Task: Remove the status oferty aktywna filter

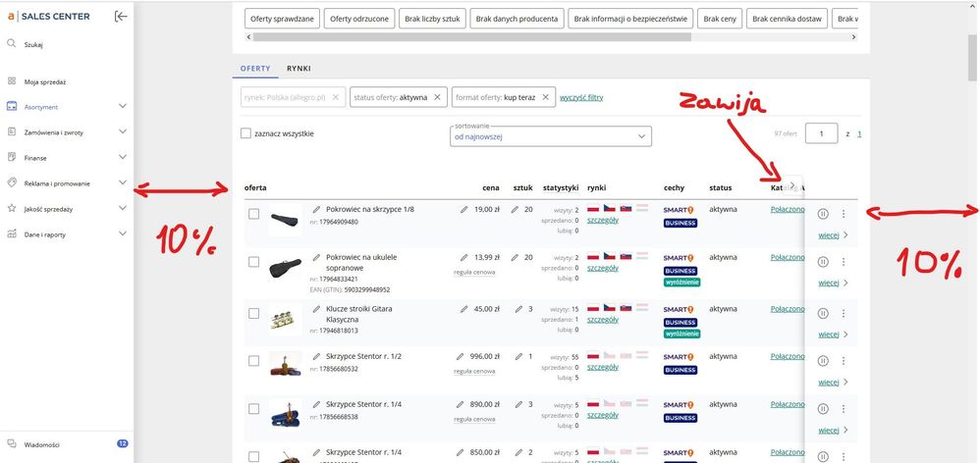Action: click(x=438, y=97)
